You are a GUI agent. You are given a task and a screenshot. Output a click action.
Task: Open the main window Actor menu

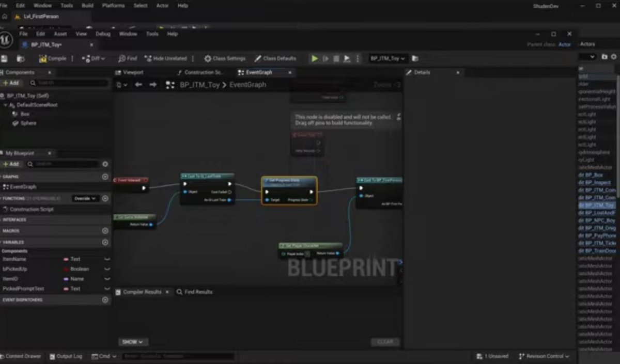162,6
